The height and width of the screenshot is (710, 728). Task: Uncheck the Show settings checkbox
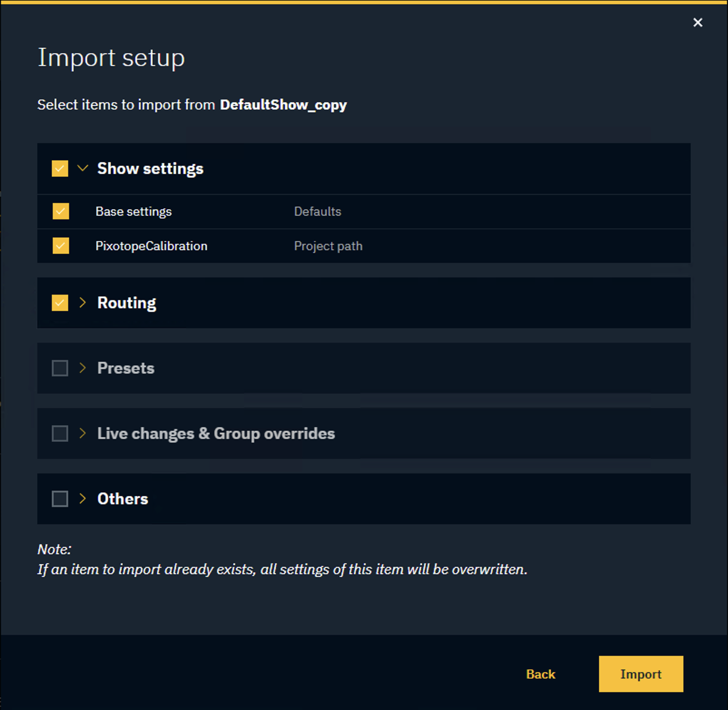[x=60, y=168]
